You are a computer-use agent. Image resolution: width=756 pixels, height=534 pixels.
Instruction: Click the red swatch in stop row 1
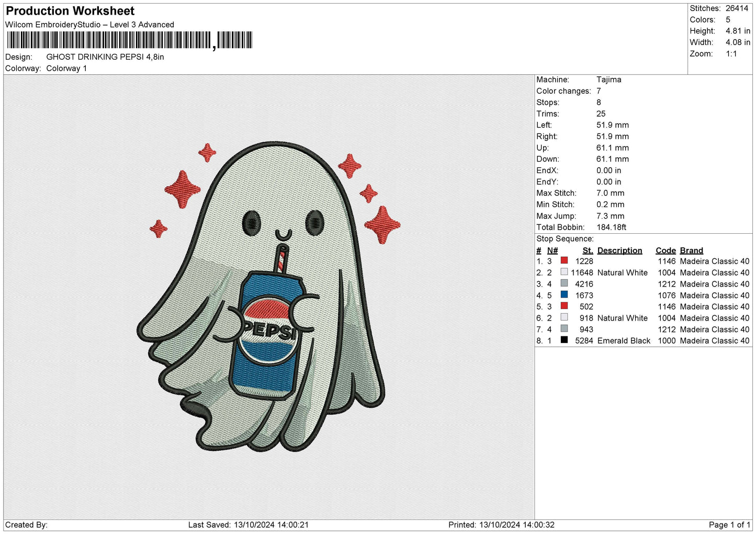click(564, 260)
